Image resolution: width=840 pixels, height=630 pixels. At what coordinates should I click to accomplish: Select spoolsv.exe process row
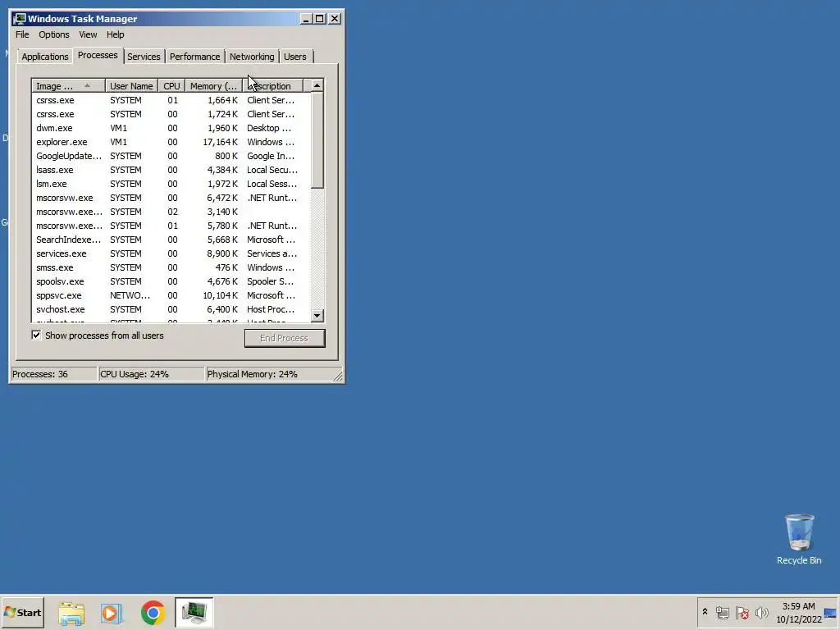(171, 281)
